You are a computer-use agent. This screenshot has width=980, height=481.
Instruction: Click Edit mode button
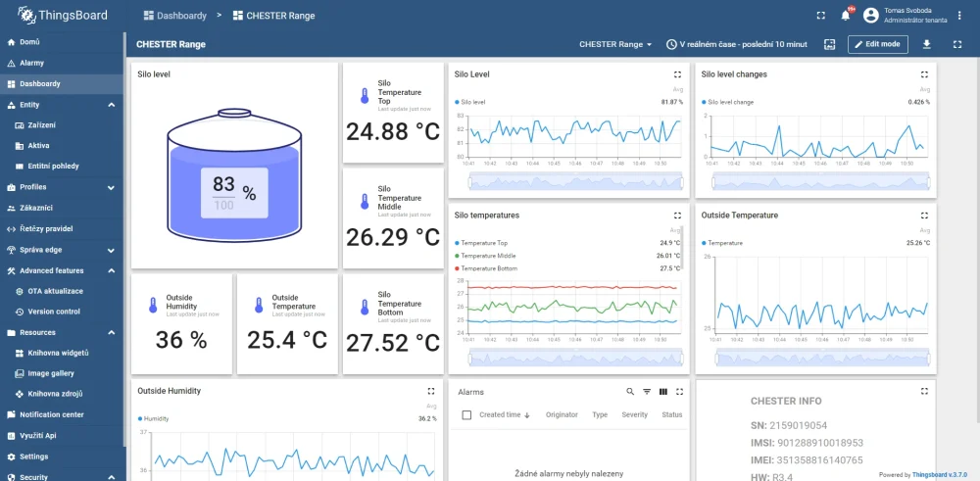877,44
